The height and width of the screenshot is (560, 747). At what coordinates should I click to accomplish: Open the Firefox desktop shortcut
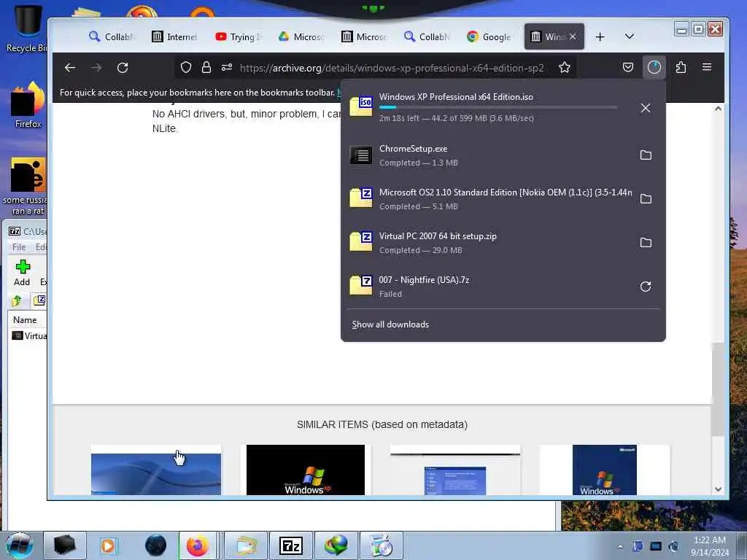tap(28, 106)
